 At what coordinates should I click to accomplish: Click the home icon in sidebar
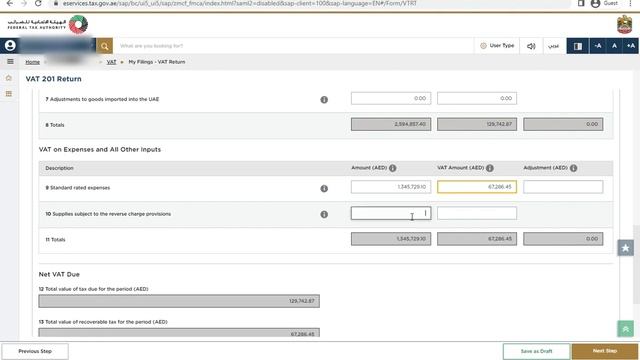(x=9, y=78)
